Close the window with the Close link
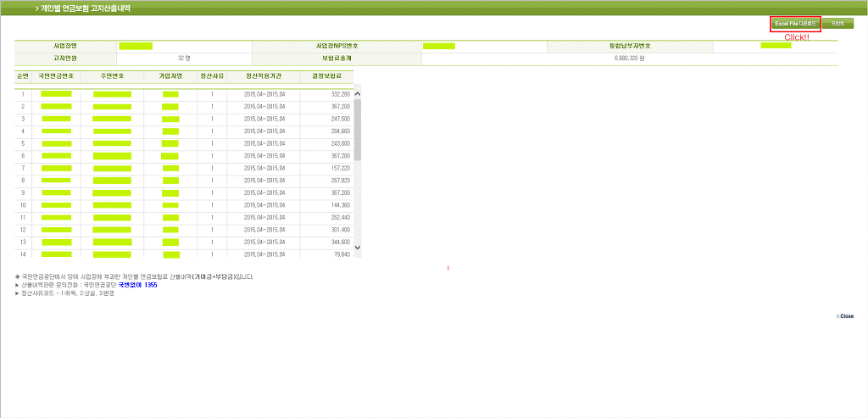This screenshot has height=418, width=868. pyautogui.click(x=845, y=316)
